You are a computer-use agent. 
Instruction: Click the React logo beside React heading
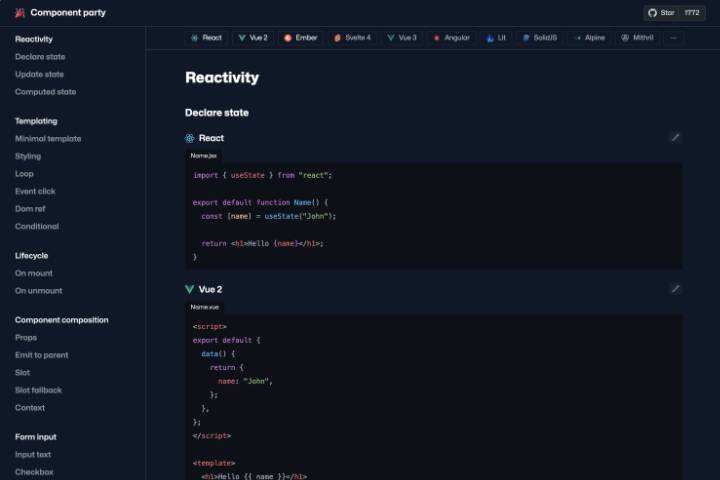(190, 138)
